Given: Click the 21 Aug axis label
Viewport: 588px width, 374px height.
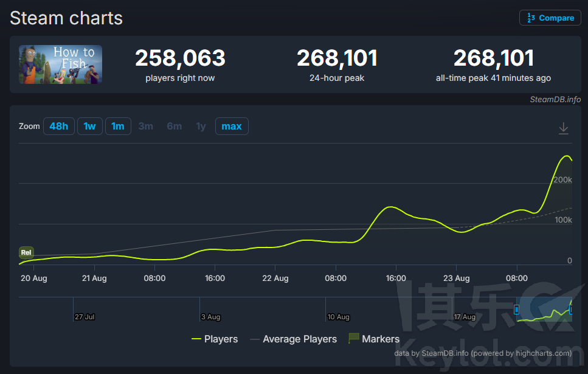Looking at the screenshot, I should tap(94, 279).
